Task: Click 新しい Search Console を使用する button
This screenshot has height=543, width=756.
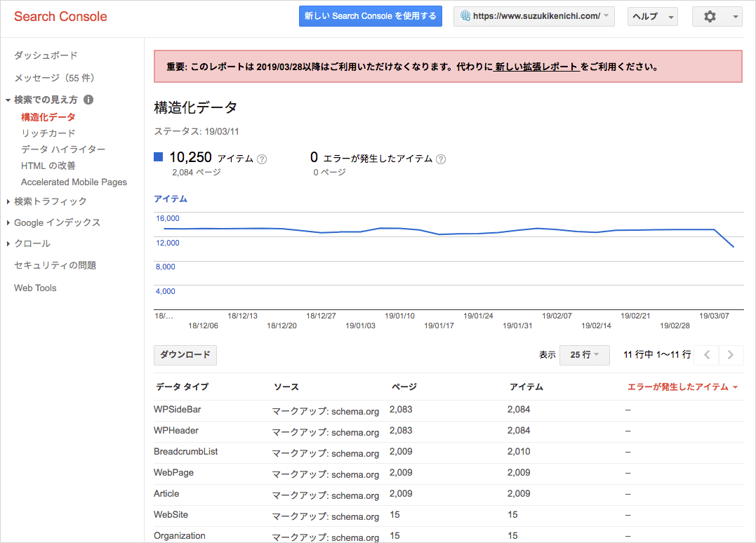Action: tap(371, 16)
